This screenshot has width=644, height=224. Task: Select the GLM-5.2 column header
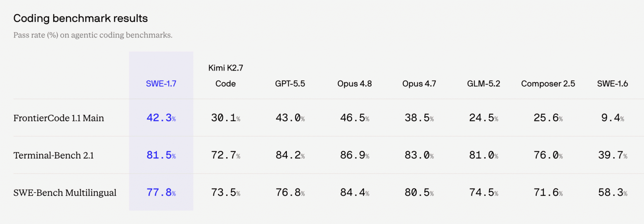pos(483,83)
